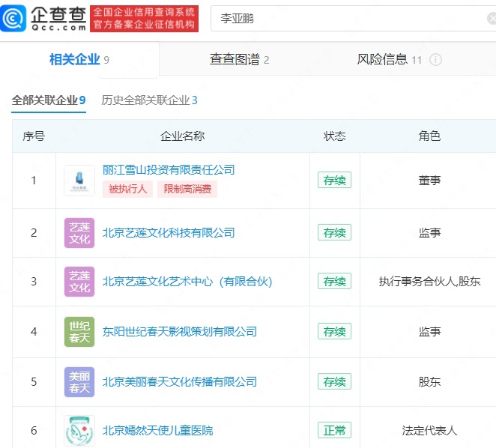
Task: Click the blue 美丽春天 company logo
Action: (79, 382)
